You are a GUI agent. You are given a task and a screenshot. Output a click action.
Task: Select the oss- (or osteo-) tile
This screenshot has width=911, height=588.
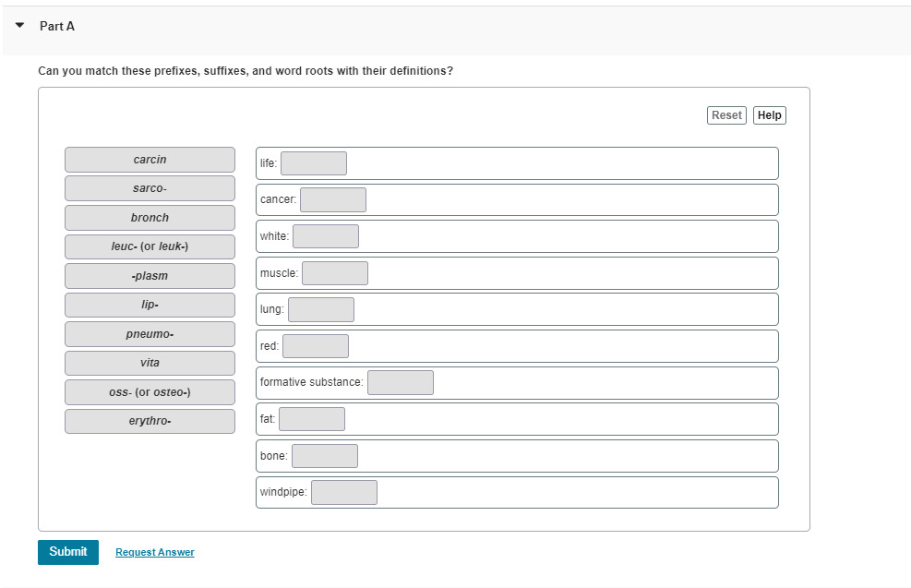coord(150,391)
